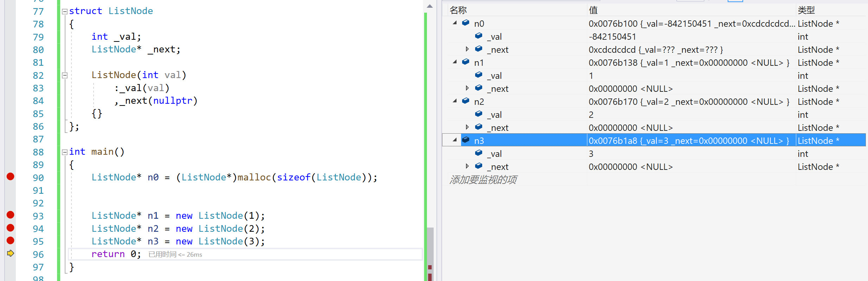868x281 pixels.
Task: Click the 添加要监视的项 input row
Action: (x=483, y=180)
